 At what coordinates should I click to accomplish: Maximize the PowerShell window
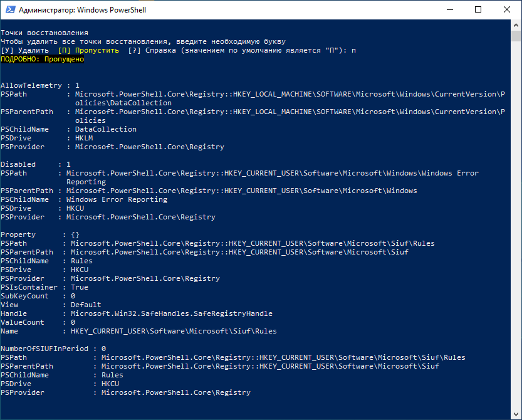tap(478, 9)
